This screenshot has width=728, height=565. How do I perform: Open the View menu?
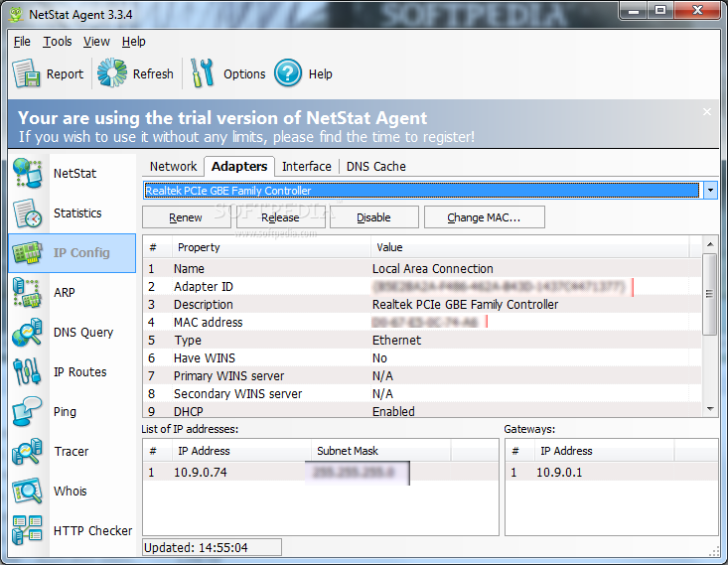[96, 42]
